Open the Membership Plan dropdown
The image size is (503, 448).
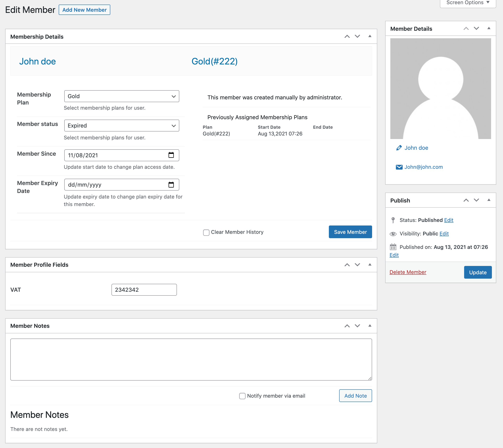122,96
